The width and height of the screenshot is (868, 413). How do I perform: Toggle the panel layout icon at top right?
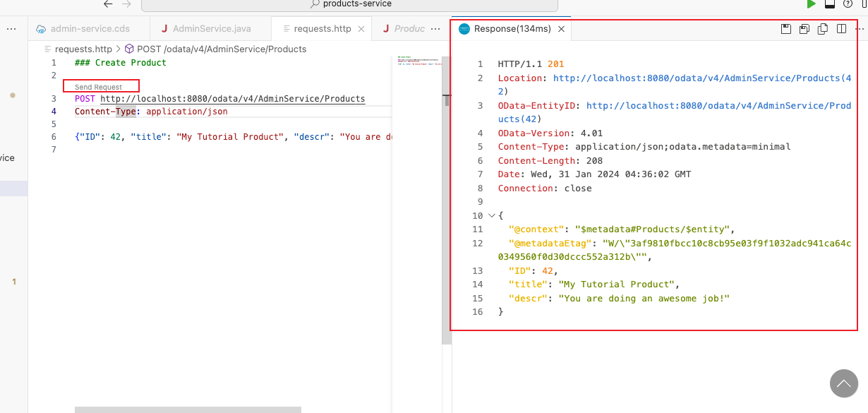point(830,4)
